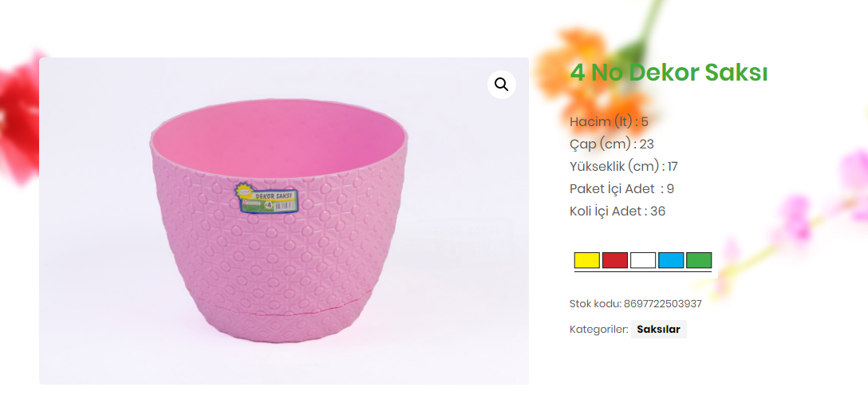Click the Çap (cm) : 23 line
Image resolution: width=868 pixels, height=415 pixels.
tap(612, 144)
